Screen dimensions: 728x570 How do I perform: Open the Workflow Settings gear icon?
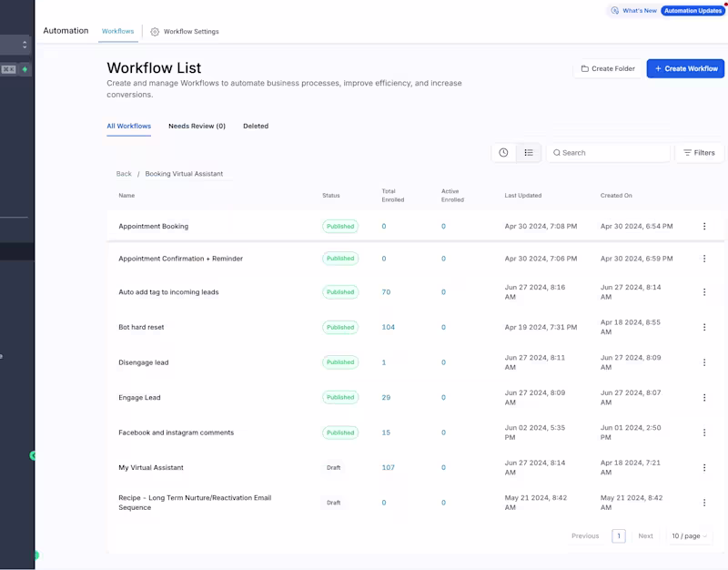(x=153, y=29)
